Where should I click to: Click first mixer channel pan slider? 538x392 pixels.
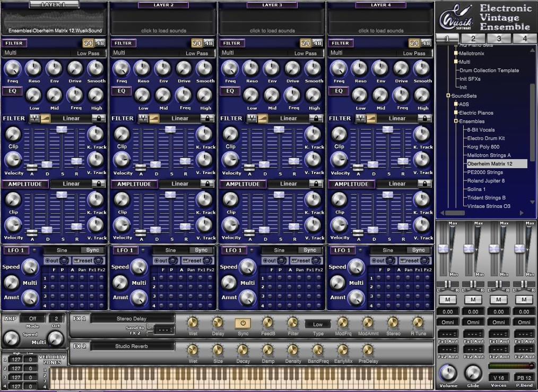[x=447, y=284]
